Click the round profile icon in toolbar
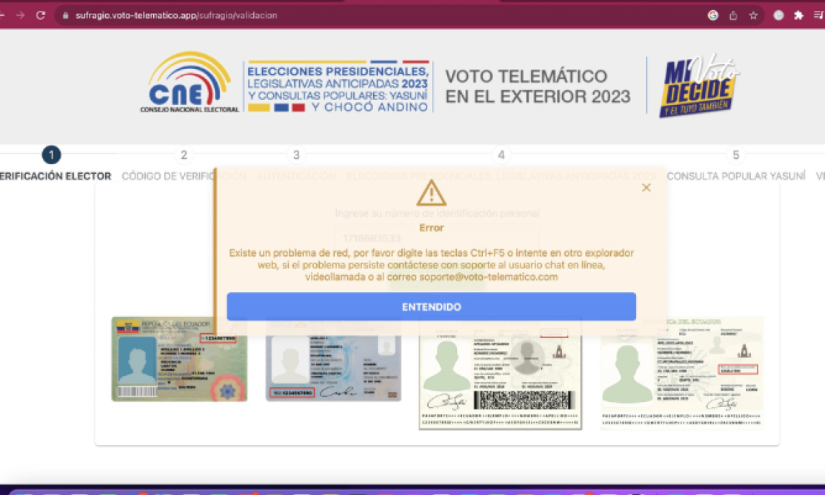This screenshot has width=825, height=495. point(778,15)
